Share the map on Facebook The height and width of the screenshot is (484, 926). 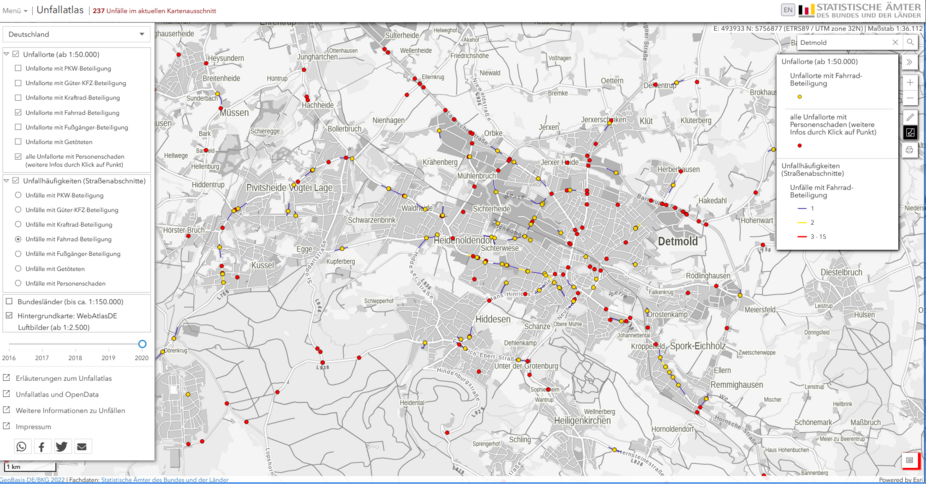point(42,446)
